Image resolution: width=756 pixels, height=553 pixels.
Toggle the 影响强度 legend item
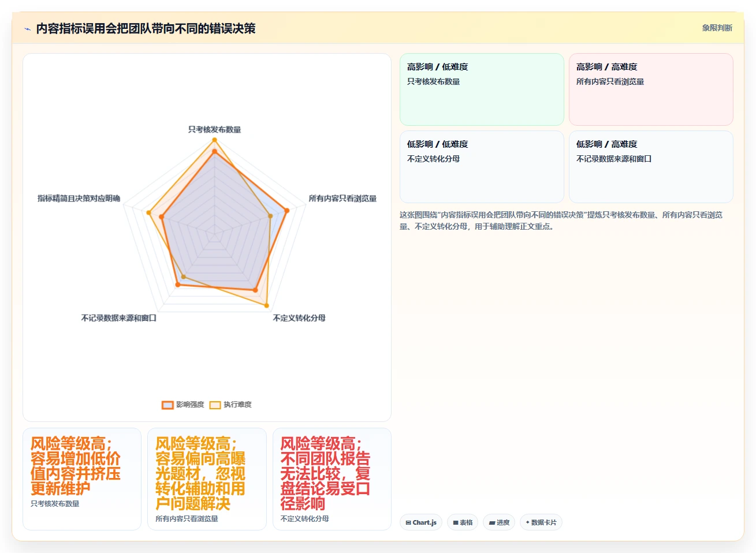coord(183,405)
